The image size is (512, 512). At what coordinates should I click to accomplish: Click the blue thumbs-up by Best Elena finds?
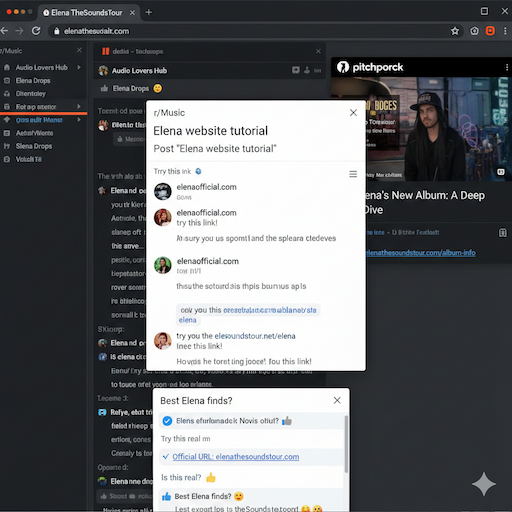coord(166,497)
